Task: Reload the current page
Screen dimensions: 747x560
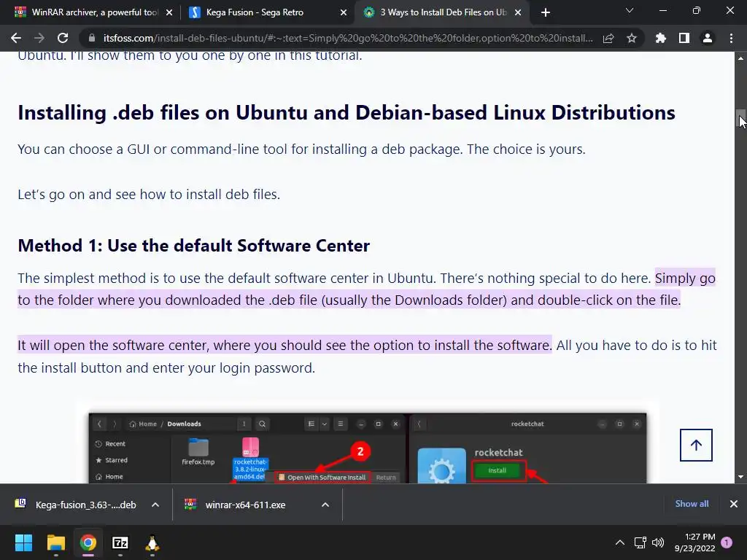Action: tap(63, 38)
